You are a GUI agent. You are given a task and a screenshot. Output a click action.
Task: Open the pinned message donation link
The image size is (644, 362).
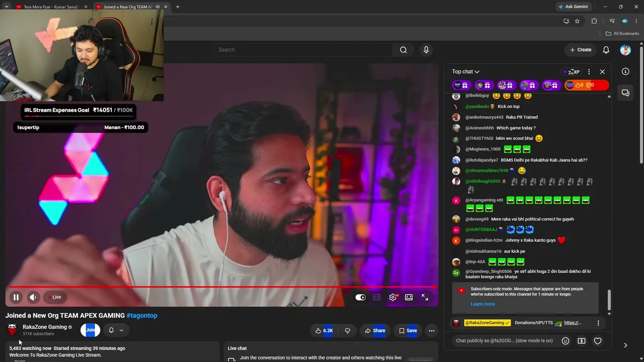573,323
